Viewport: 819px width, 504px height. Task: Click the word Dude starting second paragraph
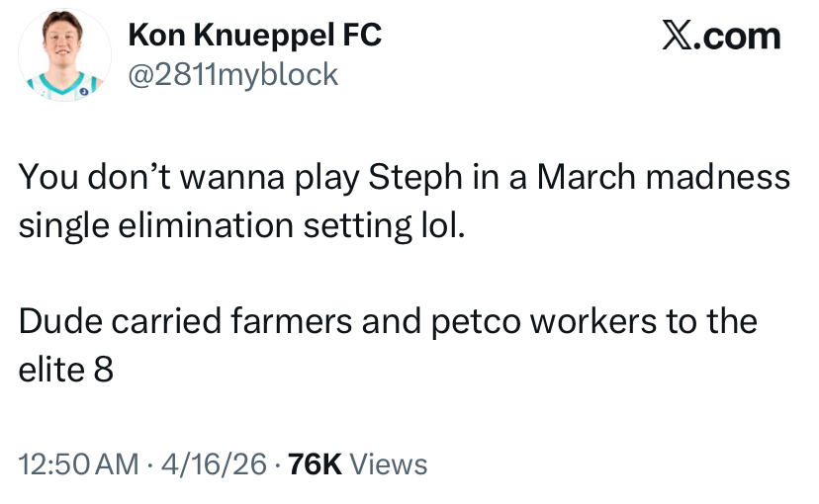pos(60,321)
